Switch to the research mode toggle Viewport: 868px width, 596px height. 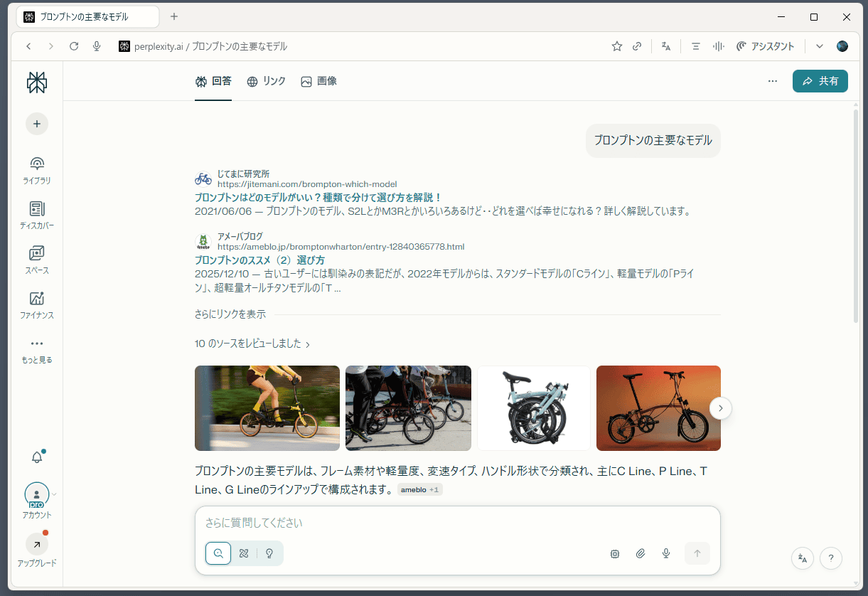[x=244, y=553]
